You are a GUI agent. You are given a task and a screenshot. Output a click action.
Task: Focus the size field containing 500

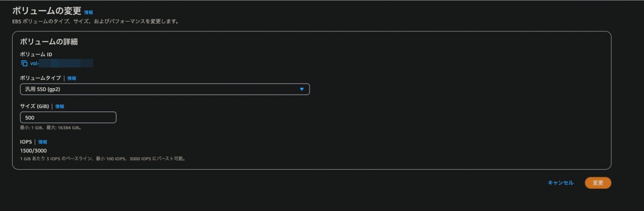[68, 117]
